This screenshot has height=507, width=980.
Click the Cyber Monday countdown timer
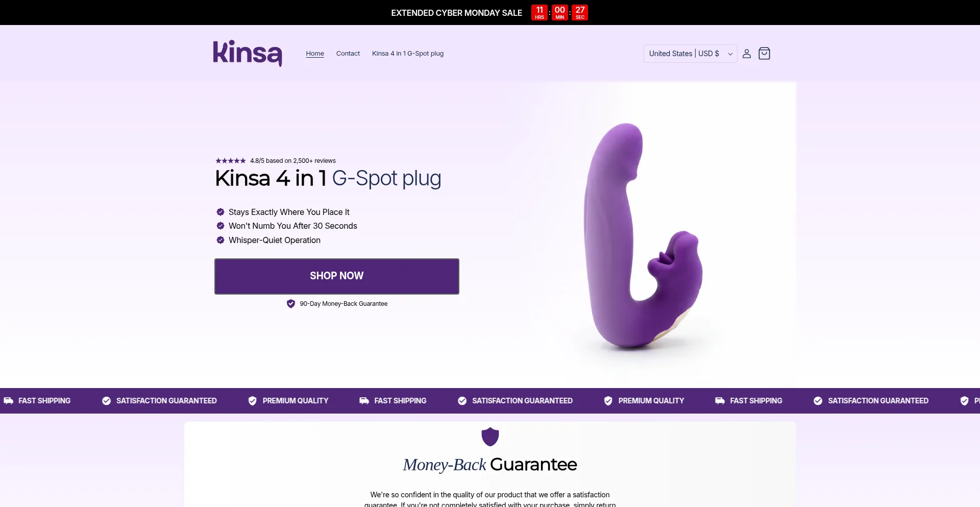click(559, 13)
